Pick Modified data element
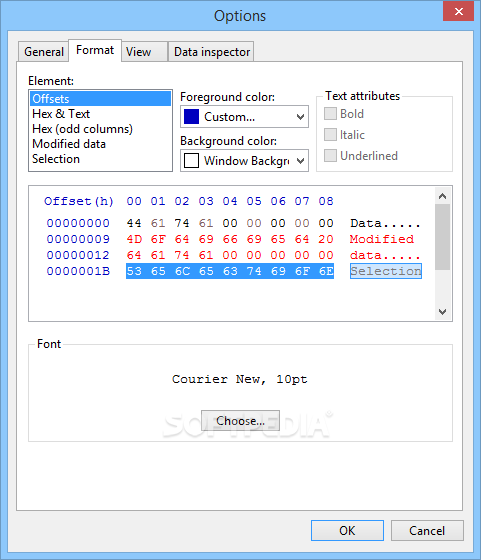This screenshot has height=560, width=481. [100, 144]
